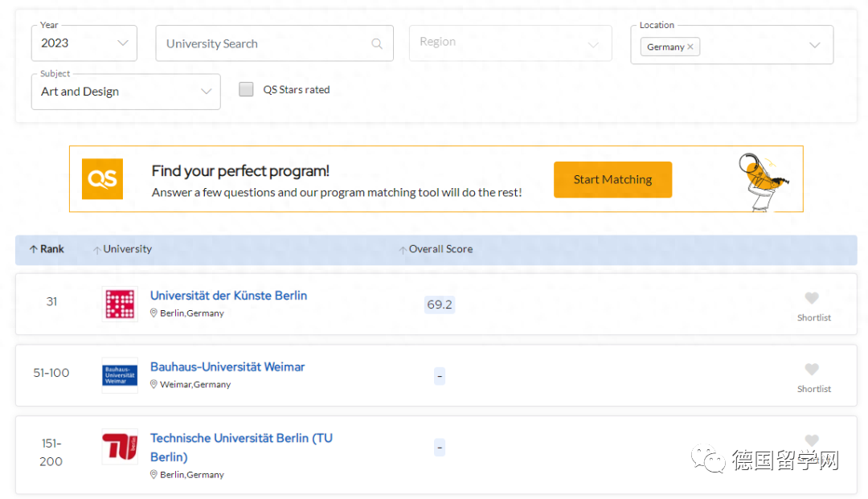Screen dimensions: 868x499
Task: Click the TU Berlin logo
Action: tap(120, 447)
